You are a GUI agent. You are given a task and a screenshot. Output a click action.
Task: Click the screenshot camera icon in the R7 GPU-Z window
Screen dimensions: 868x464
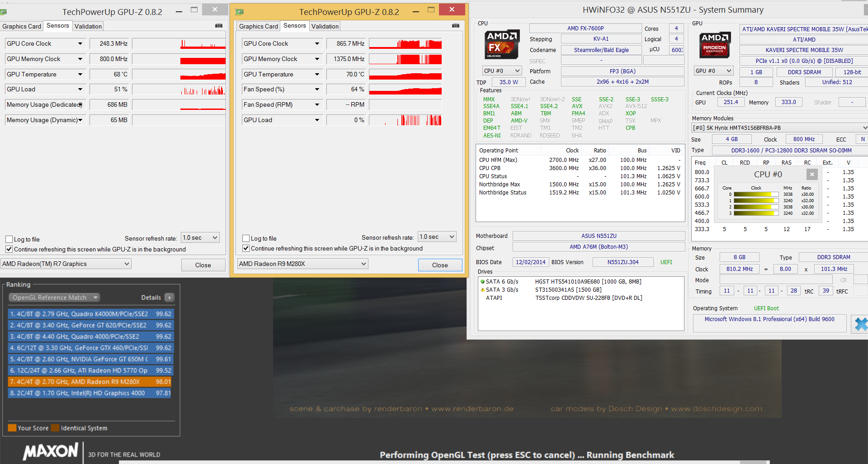tap(219, 26)
